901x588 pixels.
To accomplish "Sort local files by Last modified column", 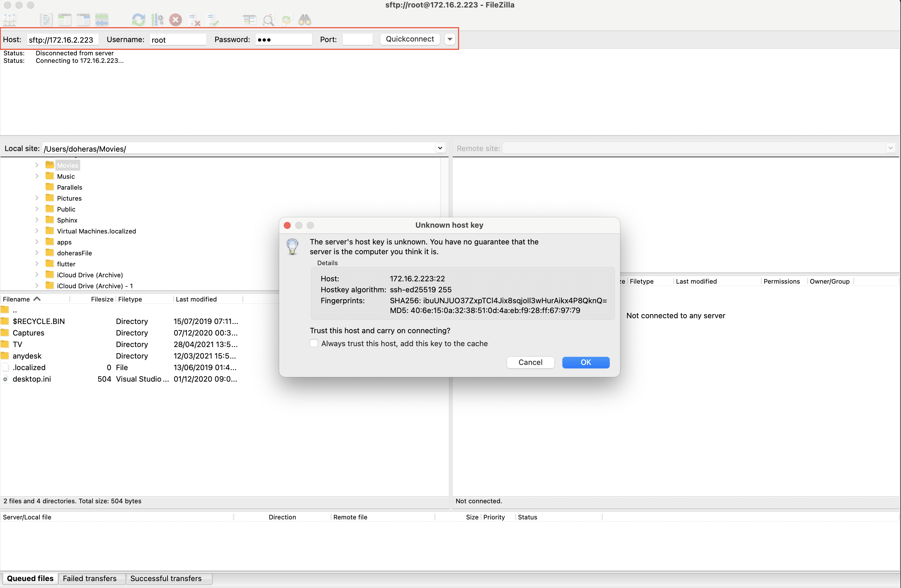I will coord(207,299).
